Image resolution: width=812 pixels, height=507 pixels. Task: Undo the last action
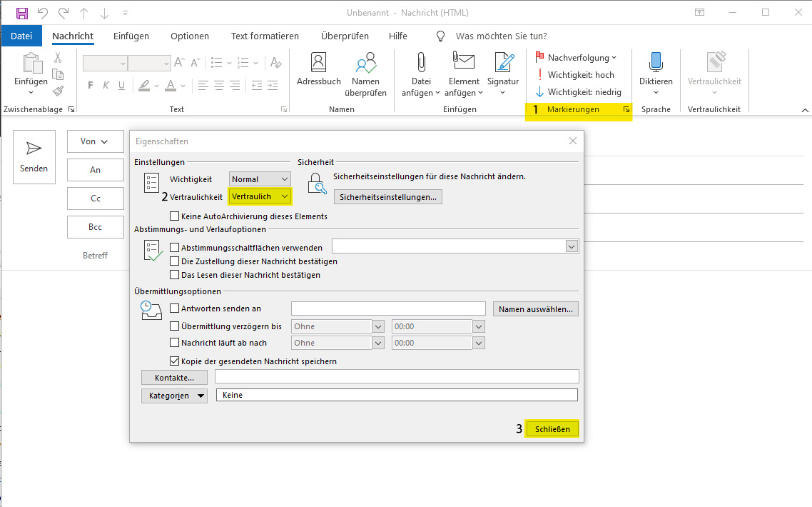pyautogui.click(x=43, y=13)
